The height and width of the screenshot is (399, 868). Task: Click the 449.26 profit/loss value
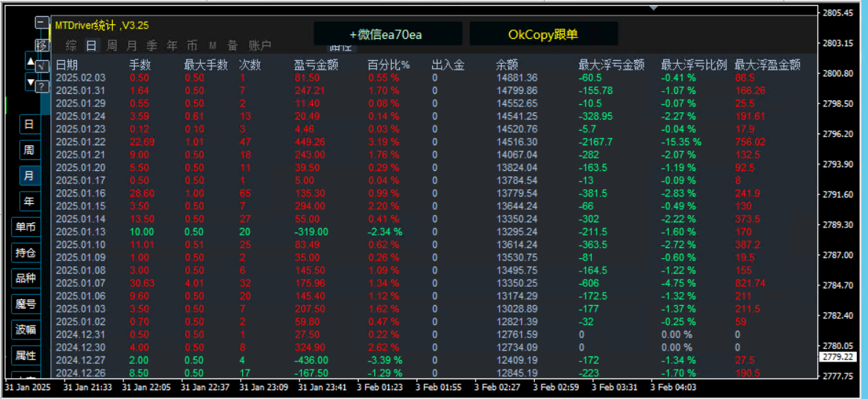pyautogui.click(x=309, y=142)
